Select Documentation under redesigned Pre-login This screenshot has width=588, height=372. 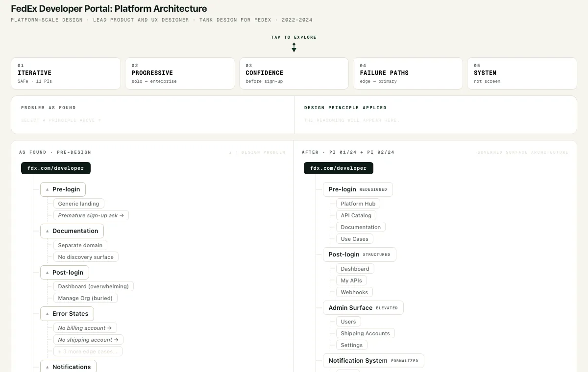[361, 227]
